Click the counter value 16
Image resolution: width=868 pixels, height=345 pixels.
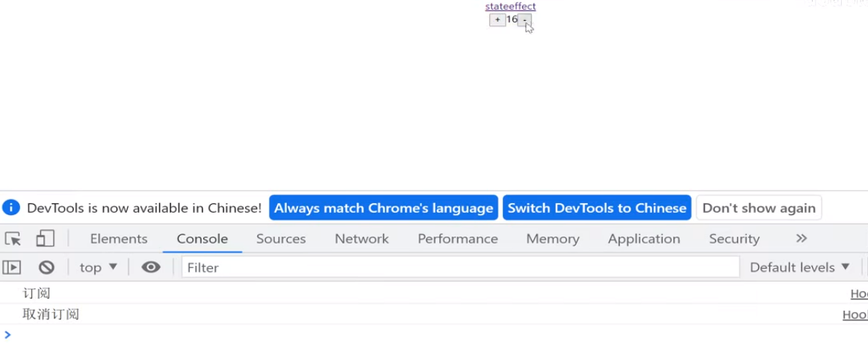tap(512, 20)
